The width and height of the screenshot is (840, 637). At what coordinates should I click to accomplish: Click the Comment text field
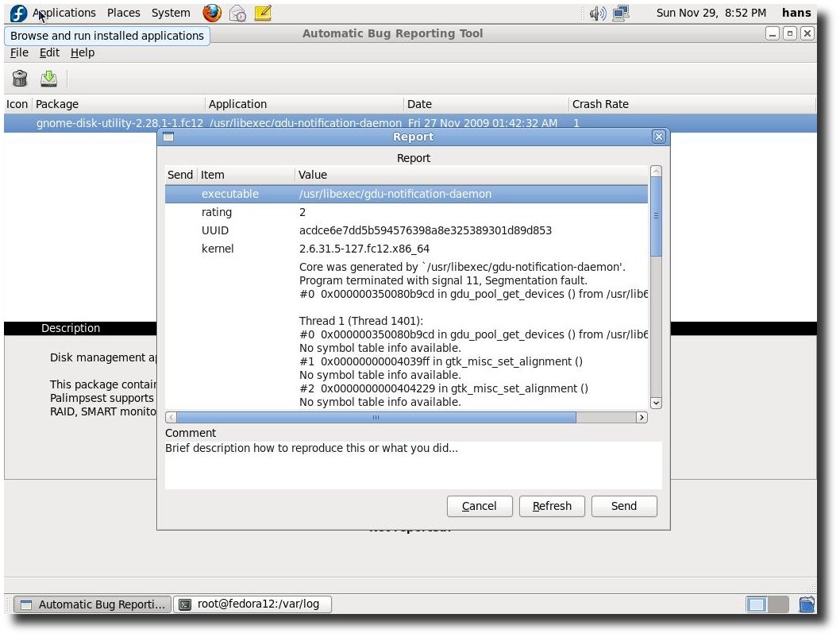pyautogui.click(x=414, y=465)
